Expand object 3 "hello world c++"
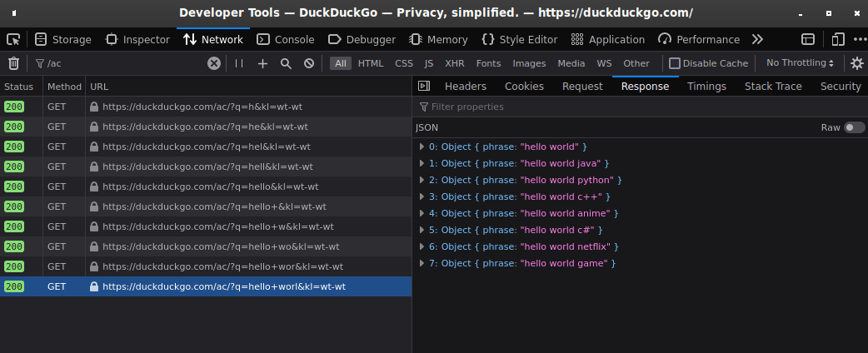This screenshot has width=868, height=353. click(422, 196)
